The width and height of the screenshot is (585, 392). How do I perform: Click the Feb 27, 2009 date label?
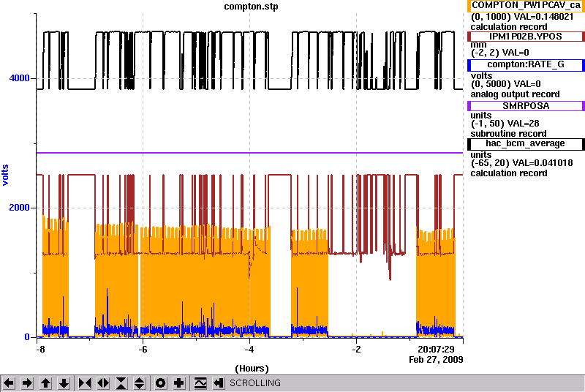[436, 360]
